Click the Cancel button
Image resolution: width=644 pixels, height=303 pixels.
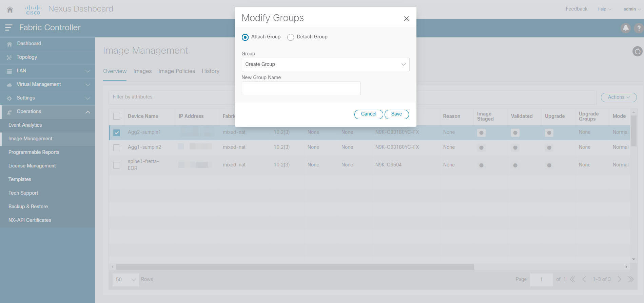pyautogui.click(x=369, y=114)
